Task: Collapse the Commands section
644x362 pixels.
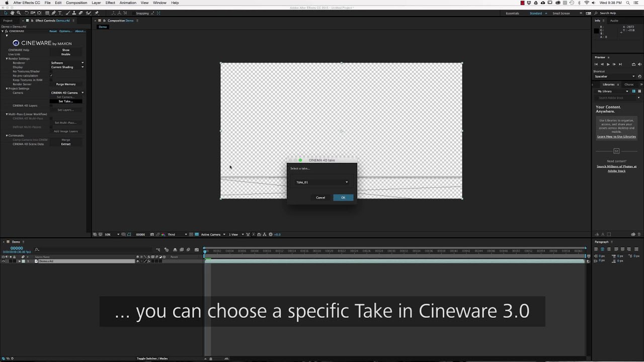Action: [7, 135]
